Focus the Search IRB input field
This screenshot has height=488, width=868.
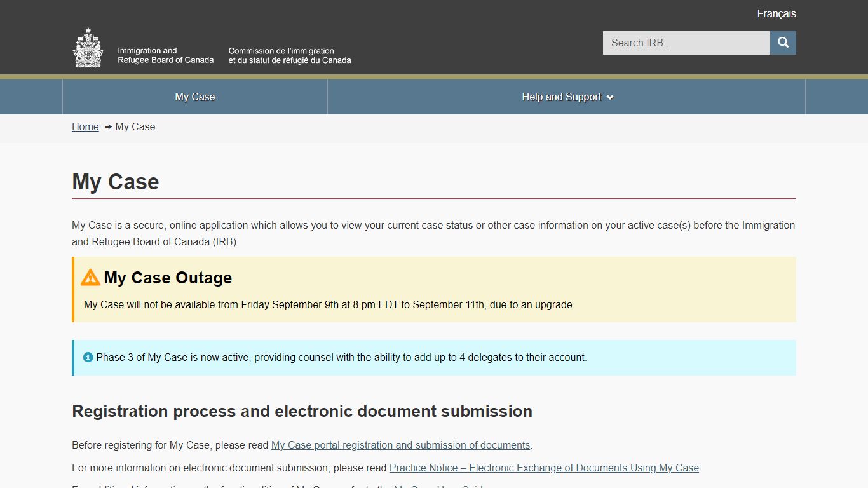point(686,43)
